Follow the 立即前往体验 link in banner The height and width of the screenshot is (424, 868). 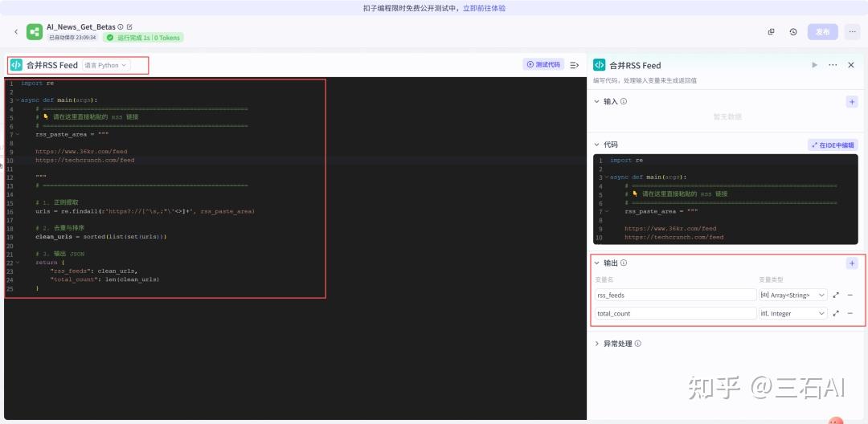(484, 8)
